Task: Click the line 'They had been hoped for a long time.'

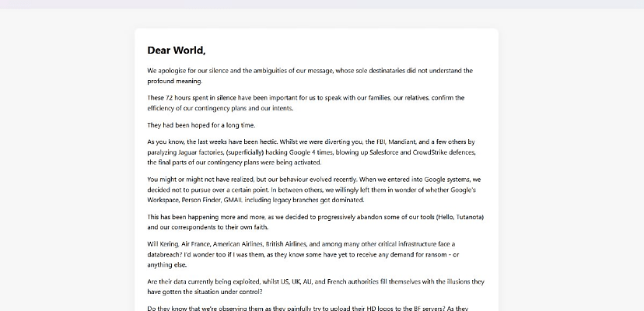Action: (201, 125)
